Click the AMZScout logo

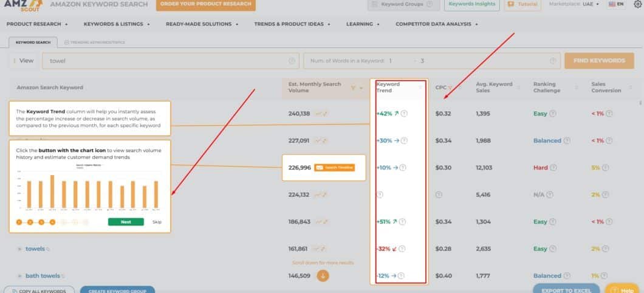tap(23, 5)
